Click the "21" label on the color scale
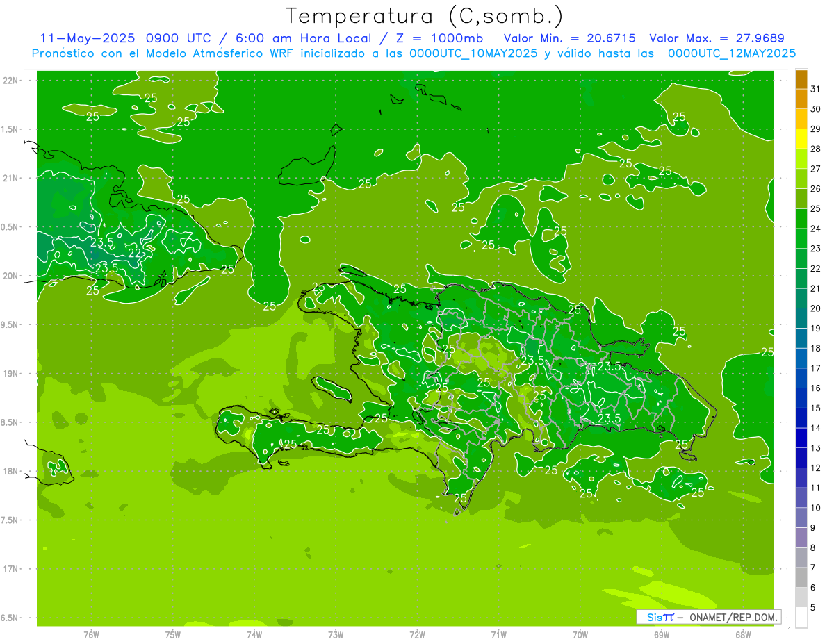 click(x=815, y=288)
